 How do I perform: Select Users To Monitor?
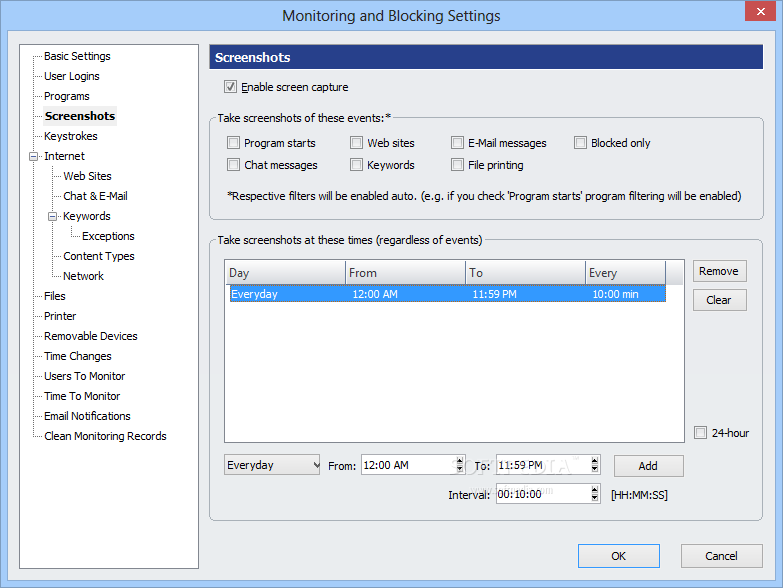84,376
